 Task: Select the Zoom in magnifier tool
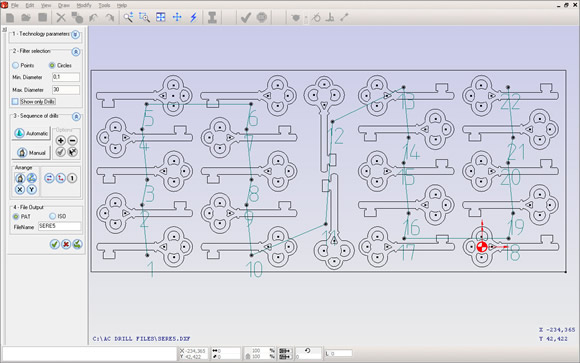tap(128, 17)
